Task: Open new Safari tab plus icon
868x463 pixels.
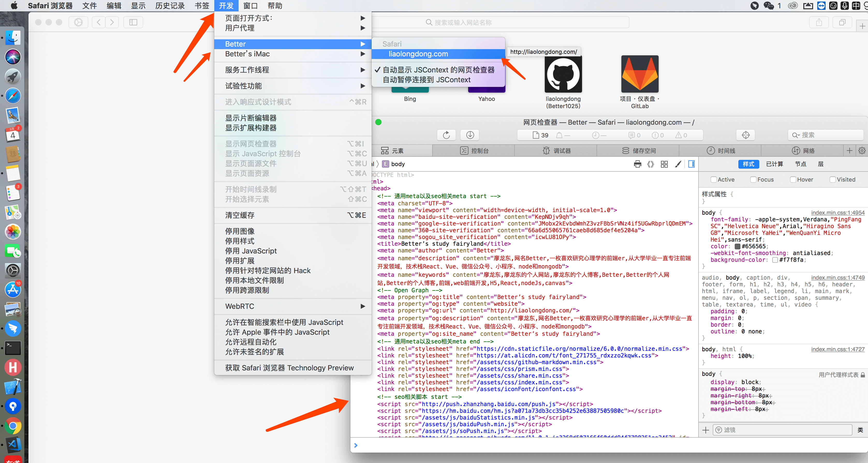Action: pos(862,26)
